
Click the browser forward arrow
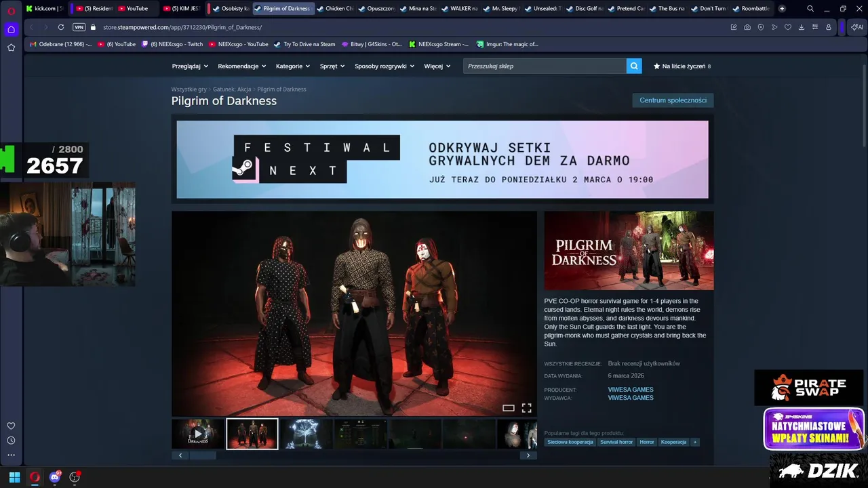(x=45, y=27)
